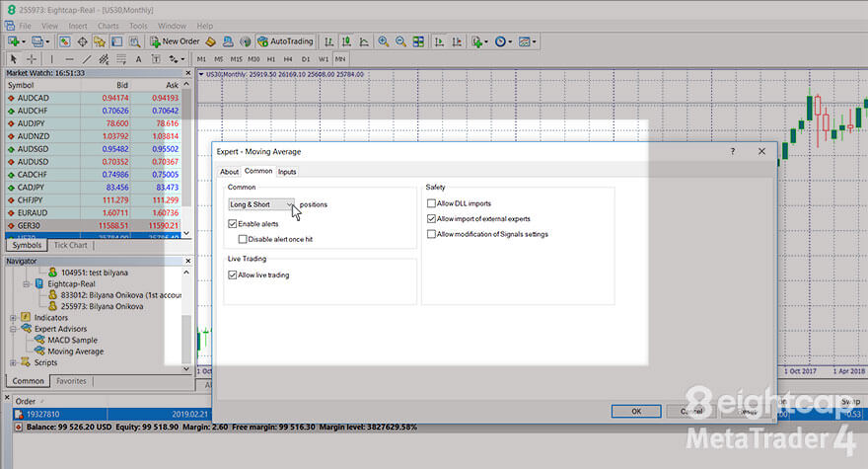The width and height of the screenshot is (868, 469).
Task: Check Disable alert once hit
Action: point(243,240)
